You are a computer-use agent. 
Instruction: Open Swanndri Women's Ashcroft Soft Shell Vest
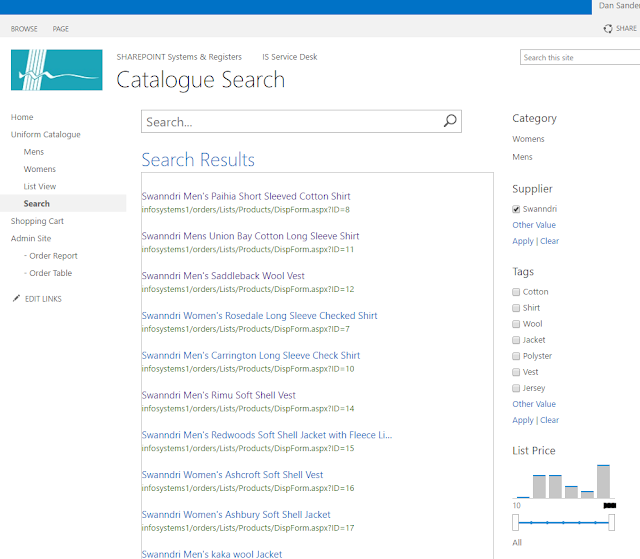(x=232, y=475)
